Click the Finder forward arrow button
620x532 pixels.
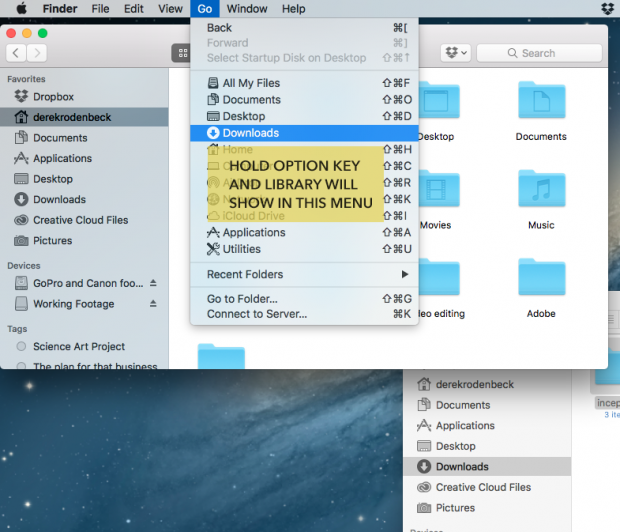click(37, 53)
